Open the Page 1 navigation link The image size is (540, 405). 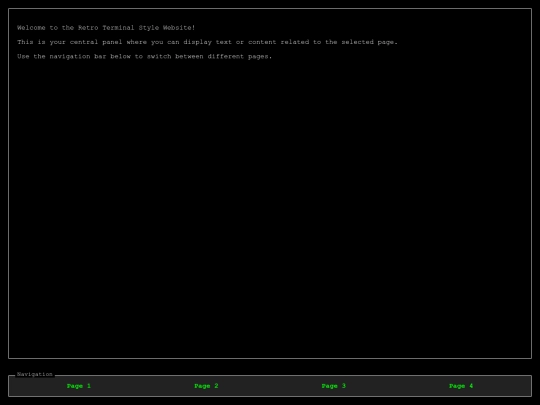pos(79,386)
